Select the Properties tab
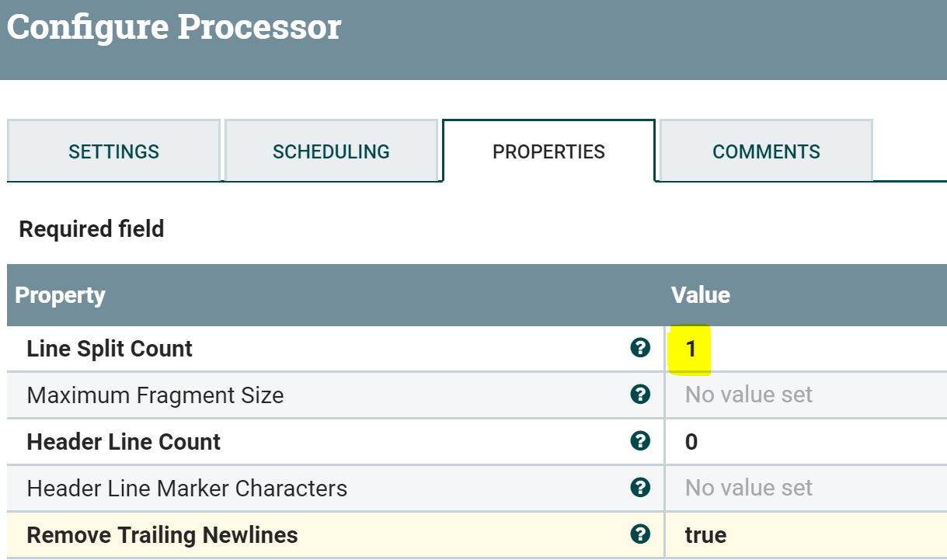 click(548, 151)
